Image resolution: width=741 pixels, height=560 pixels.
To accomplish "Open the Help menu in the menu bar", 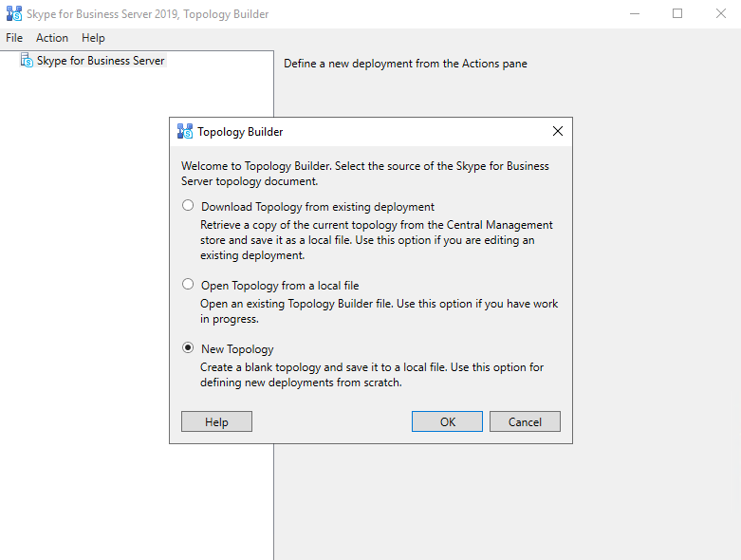I will tap(93, 38).
